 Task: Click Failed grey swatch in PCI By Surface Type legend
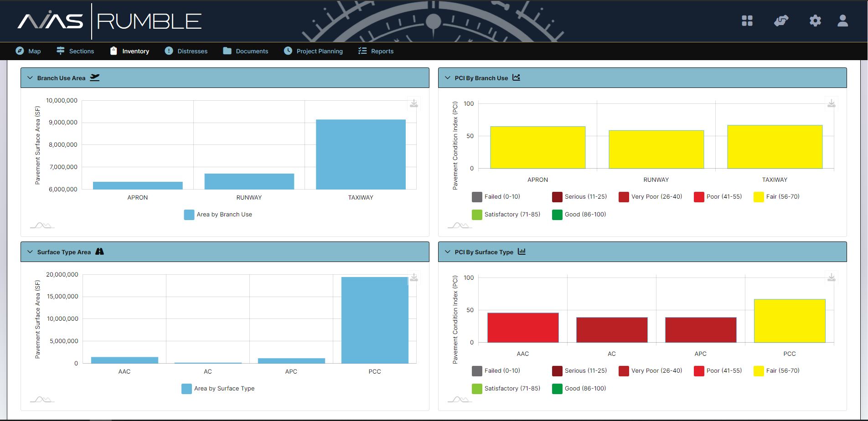[x=477, y=371]
